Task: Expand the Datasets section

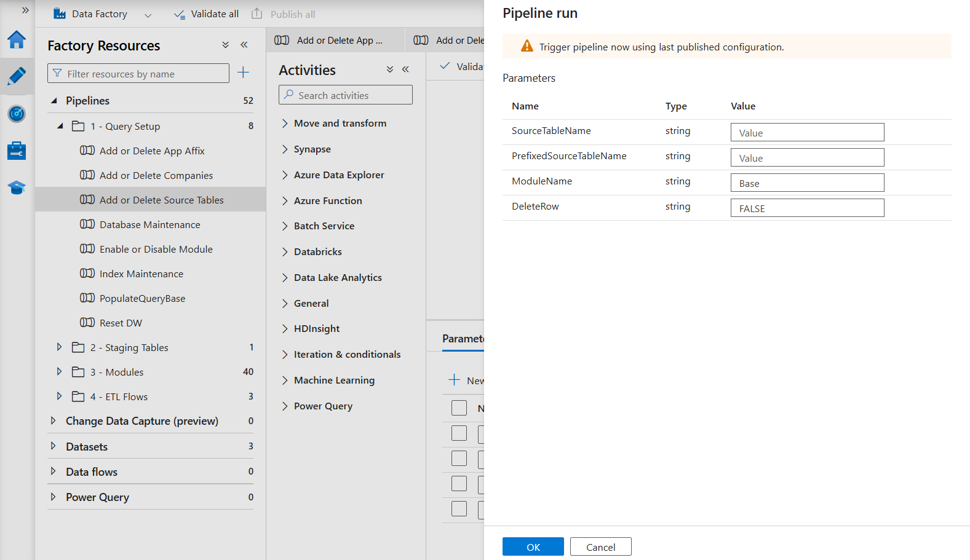Action: pyautogui.click(x=54, y=446)
